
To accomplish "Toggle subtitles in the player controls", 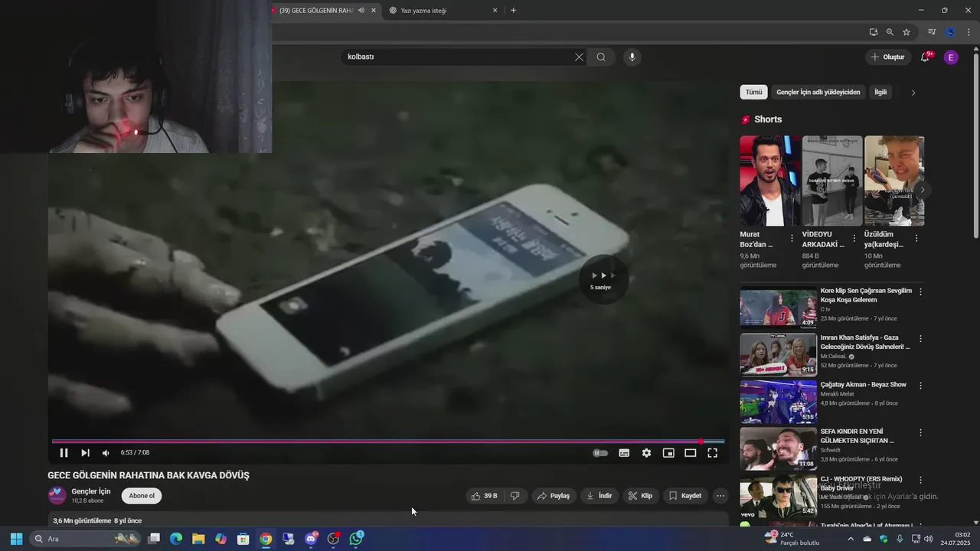I will click(x=624, y=453).
